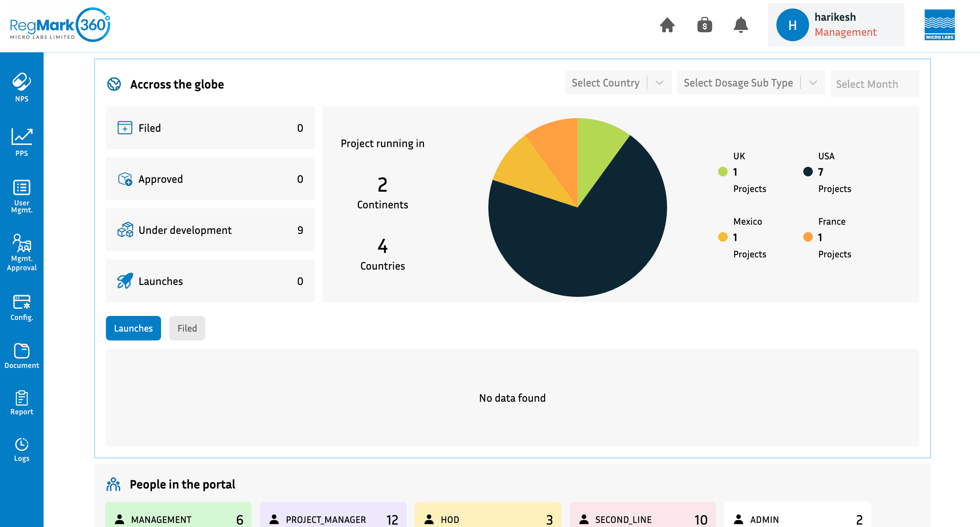Image resolution: width=980 pixels, height=527 pixels.
Task: Open the harikesh Management profile menu
Action: point(835,25)
